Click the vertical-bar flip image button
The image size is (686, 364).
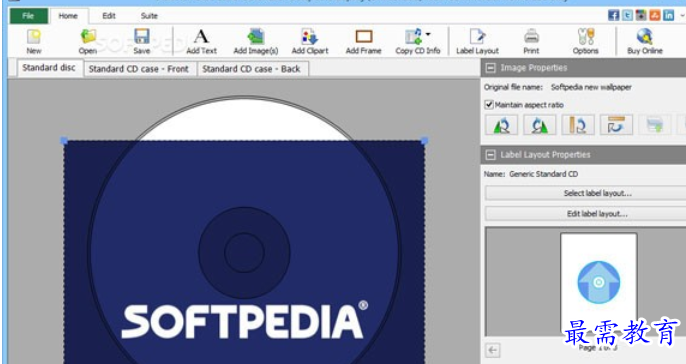(578, 125)
